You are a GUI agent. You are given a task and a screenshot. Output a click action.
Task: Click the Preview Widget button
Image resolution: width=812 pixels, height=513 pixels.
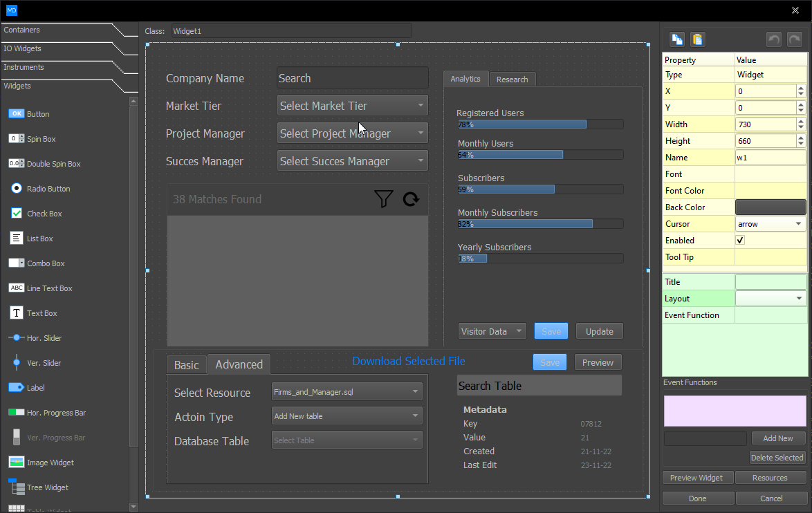(x=697, y=477)
